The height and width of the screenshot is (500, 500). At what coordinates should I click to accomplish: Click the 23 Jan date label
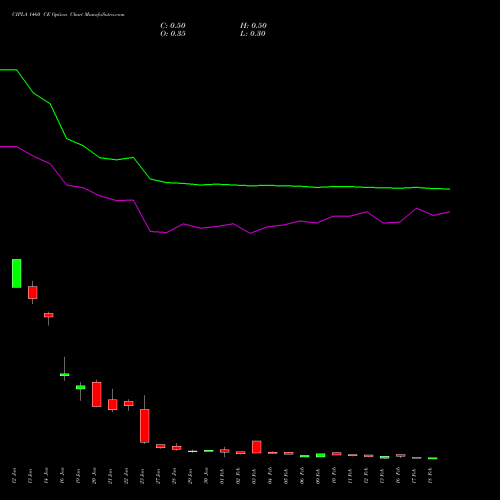point(142,476)
